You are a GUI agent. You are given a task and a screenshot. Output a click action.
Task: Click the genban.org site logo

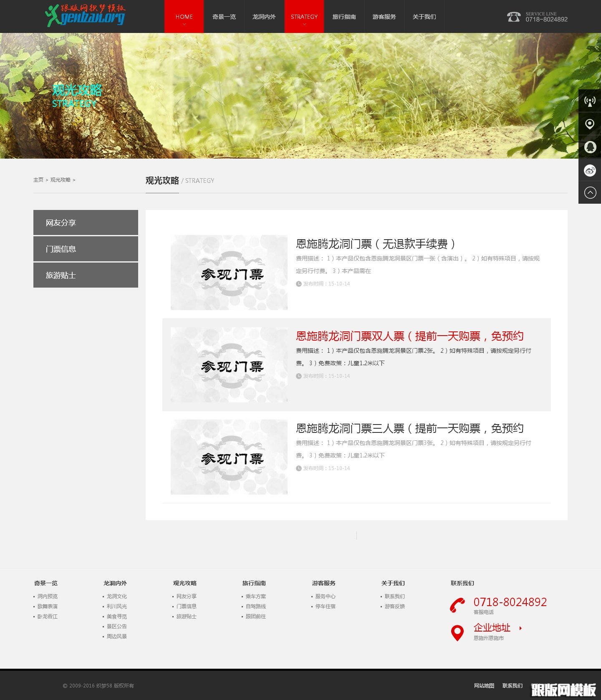point(85,16)
